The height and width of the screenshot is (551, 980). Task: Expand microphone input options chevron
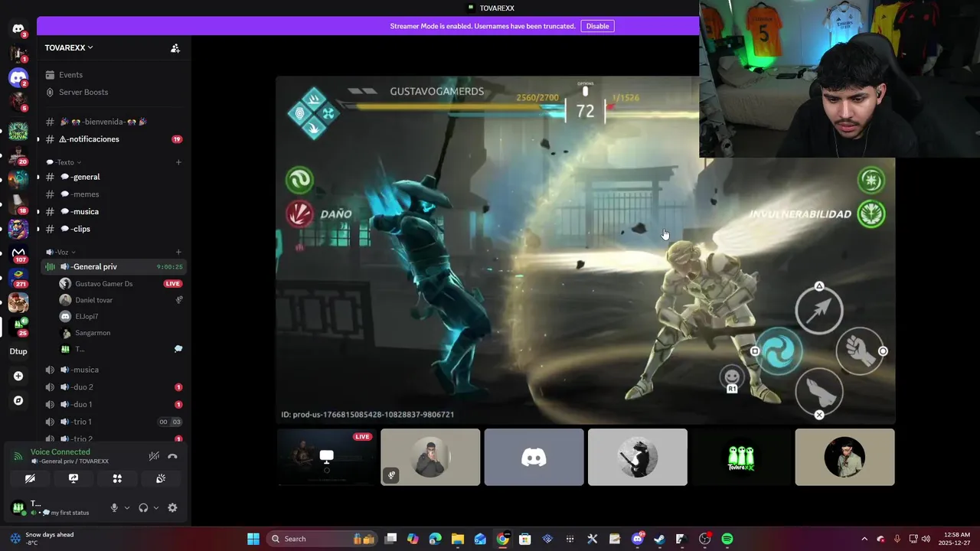pyautogui.click(x=127, y=507)
